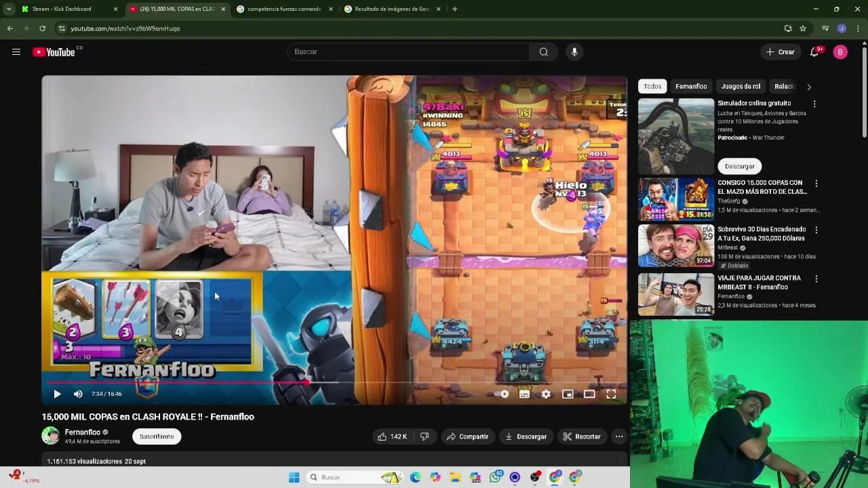Open the YouTube account avatar B
868x488 pixels.
pos(840,52)
